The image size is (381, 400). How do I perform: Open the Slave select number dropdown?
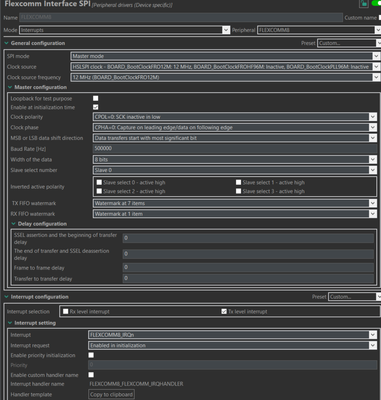coord(235,170)
